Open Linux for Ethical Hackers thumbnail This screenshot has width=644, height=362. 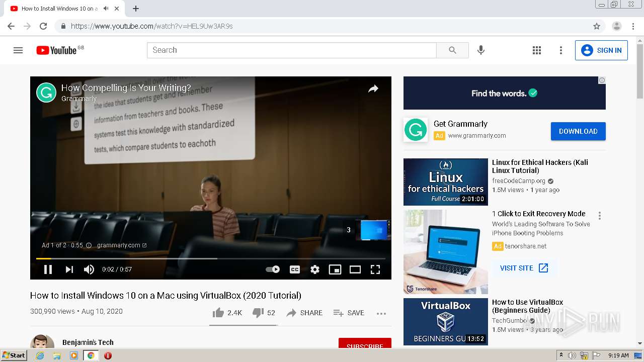coord(446,182)
